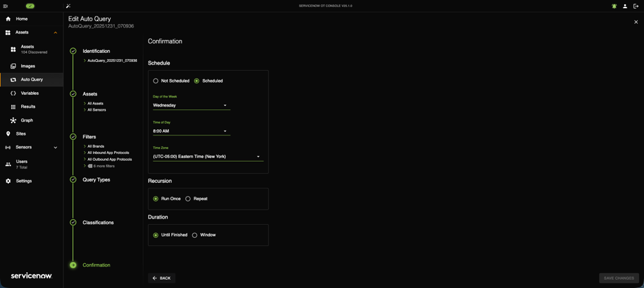644x288 pixels.
Task: Open the All Assets summary item
Action: pyautogui.click(x=94, y=103)
